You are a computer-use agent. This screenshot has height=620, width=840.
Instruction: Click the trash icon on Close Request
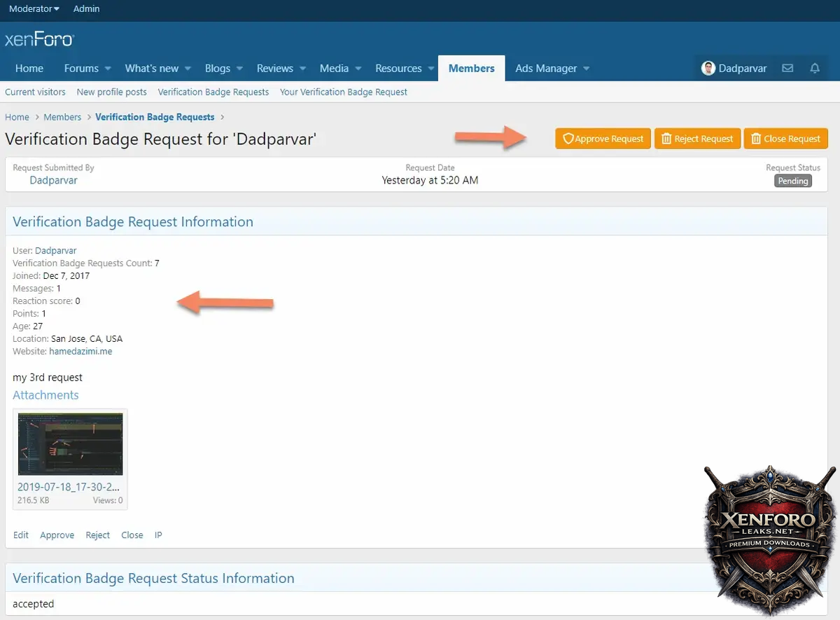[x=756, y=139]
